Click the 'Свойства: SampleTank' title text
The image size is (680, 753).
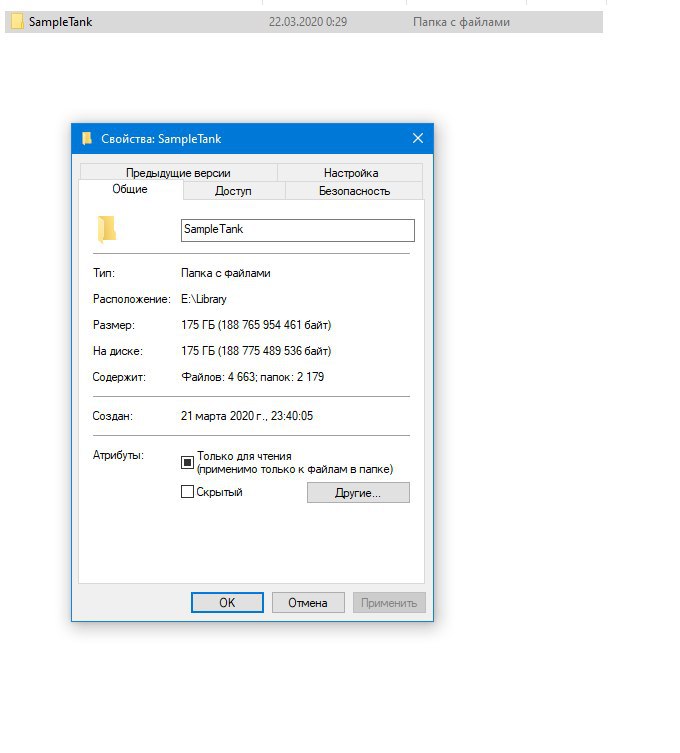click(x=161, y=139)
